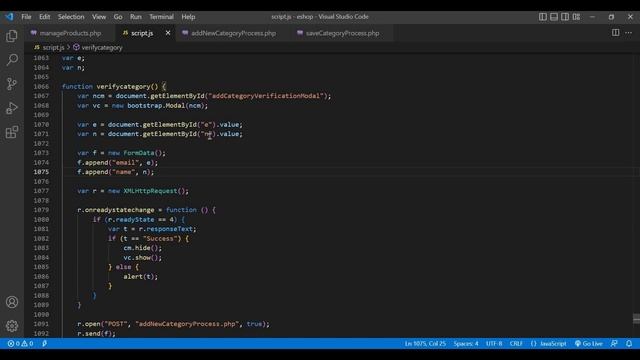Click verifycategory breadcrumb symbol
The height and width of the screenshot is (360, 640).
[102, 47]
